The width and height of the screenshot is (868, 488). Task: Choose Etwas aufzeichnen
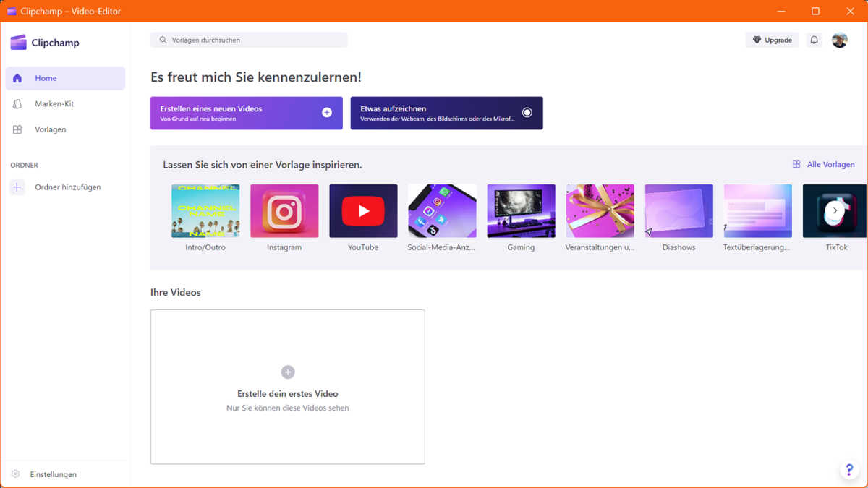point(446,113)
